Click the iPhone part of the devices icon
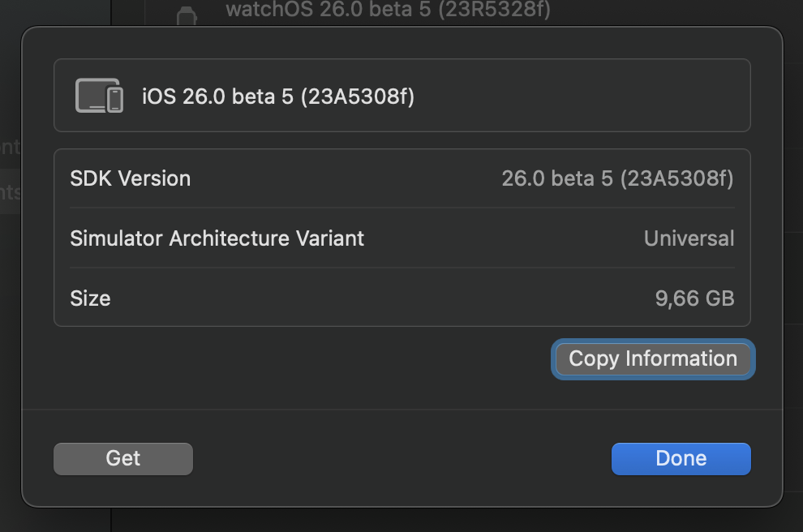 [x=114, y=99]
